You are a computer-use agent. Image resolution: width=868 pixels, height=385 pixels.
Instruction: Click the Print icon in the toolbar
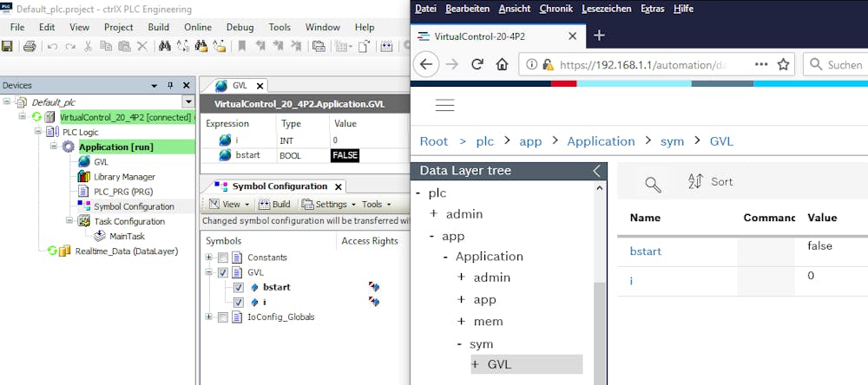click(30, 46)
